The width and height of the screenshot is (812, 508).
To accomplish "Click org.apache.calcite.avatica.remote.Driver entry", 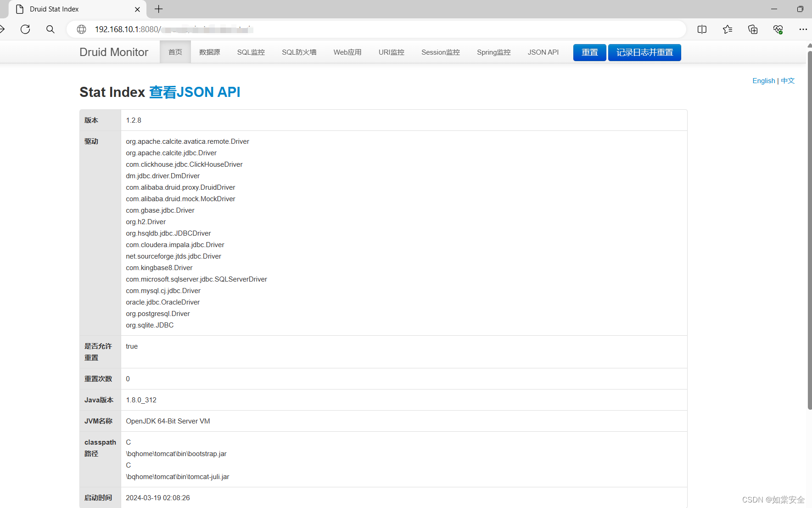I will tap(188, 141).
